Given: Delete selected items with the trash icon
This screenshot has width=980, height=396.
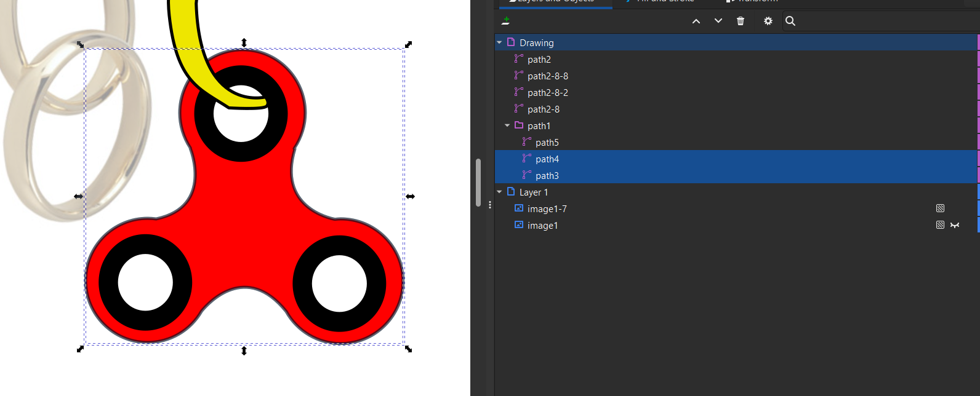Looking at the screenshot, I should click(x=741, y=21).
